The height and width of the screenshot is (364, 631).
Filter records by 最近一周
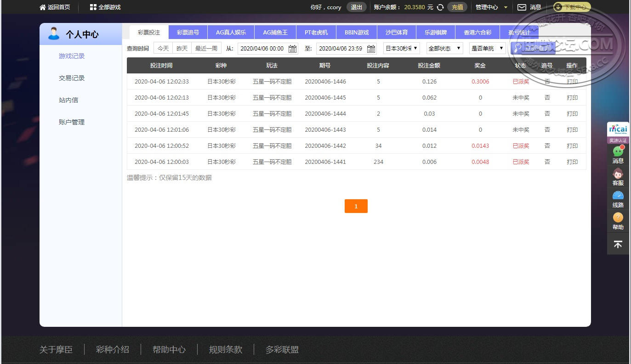point(206,48)
